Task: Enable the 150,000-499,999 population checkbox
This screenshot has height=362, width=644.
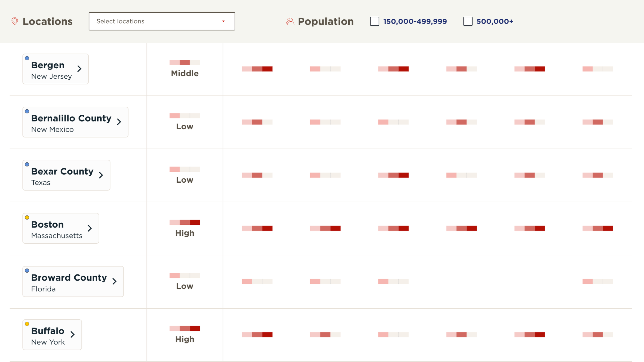Action: point(375,21)
